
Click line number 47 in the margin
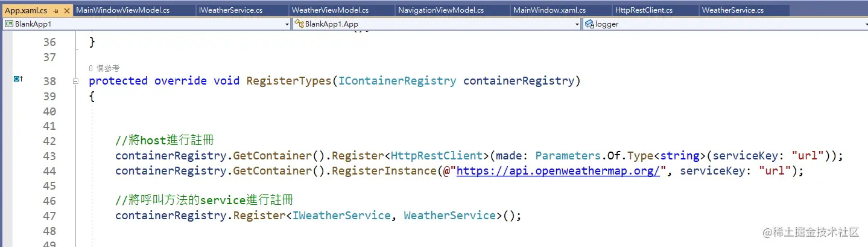click(x=49, y=216)
